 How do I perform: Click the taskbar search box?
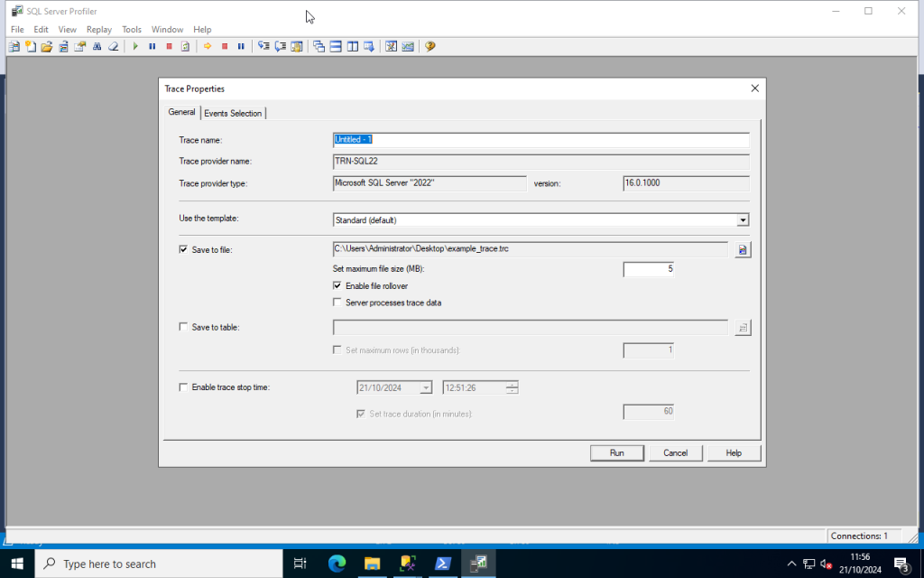[159, 564]
